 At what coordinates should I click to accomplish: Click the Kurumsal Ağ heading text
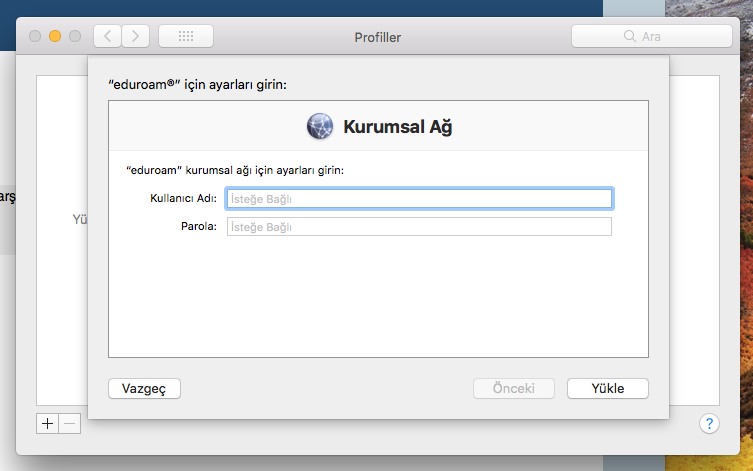(398, 127)
